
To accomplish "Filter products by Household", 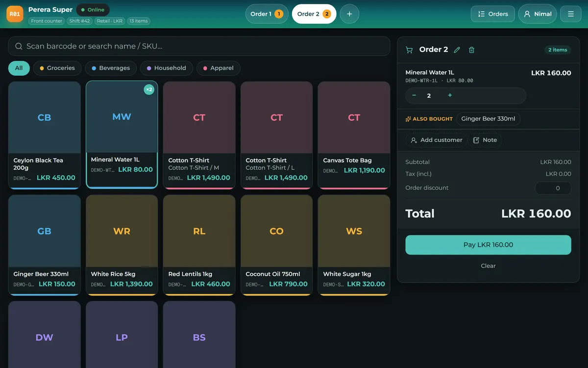I will click(167, 68).
